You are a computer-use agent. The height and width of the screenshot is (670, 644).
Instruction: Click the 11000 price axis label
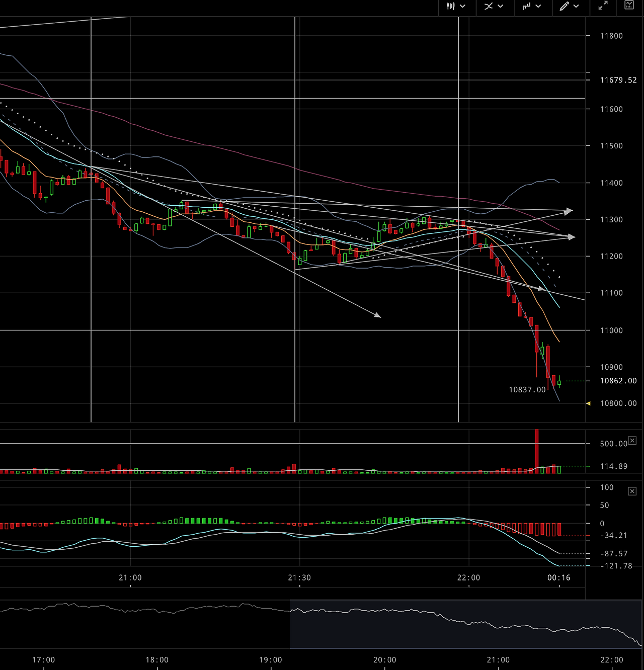(x=611, y=330)
